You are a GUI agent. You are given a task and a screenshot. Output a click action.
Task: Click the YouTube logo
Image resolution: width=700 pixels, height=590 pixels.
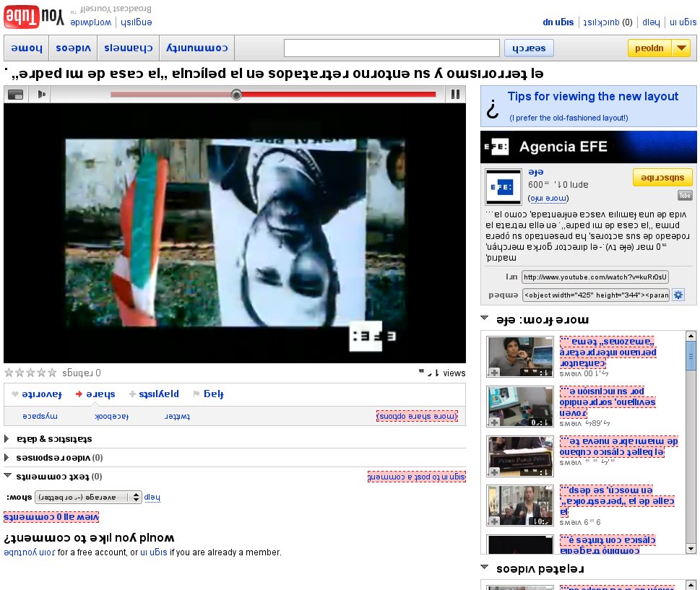click(x=34, y=16)
